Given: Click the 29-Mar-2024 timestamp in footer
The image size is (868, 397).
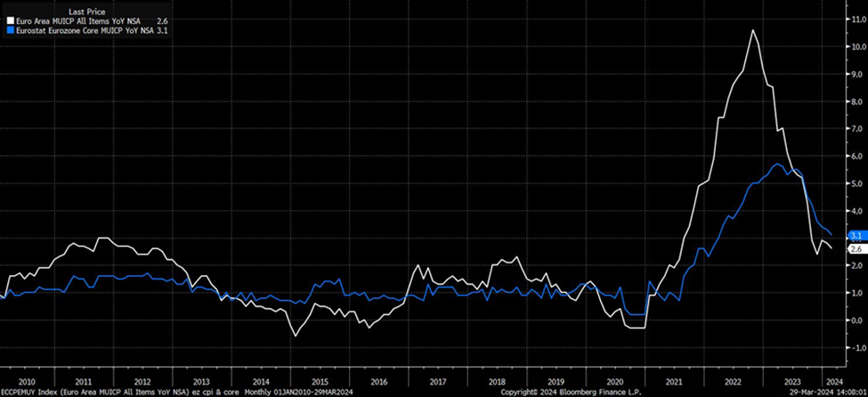Looking at the screenshot, I should point(828,390).
